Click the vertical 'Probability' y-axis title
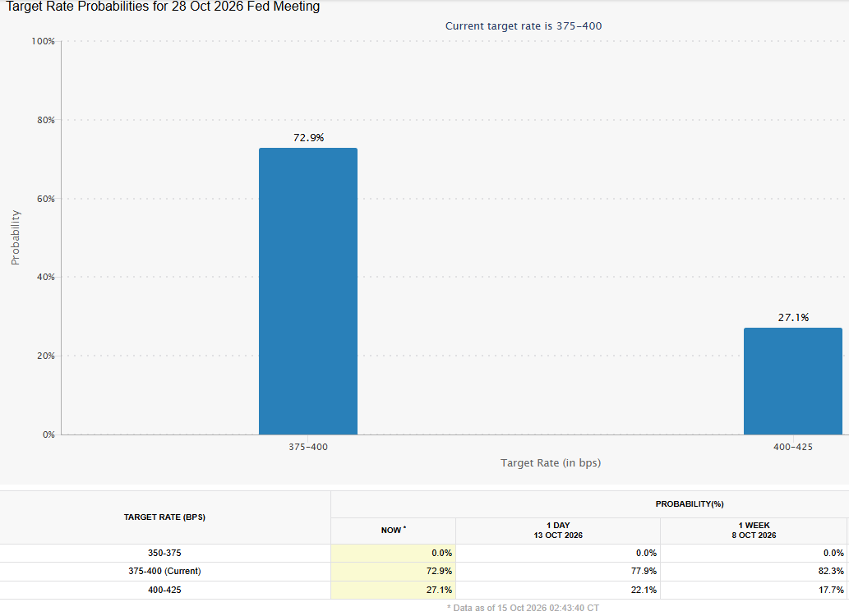The image size is (849, 616). [15, 237]
